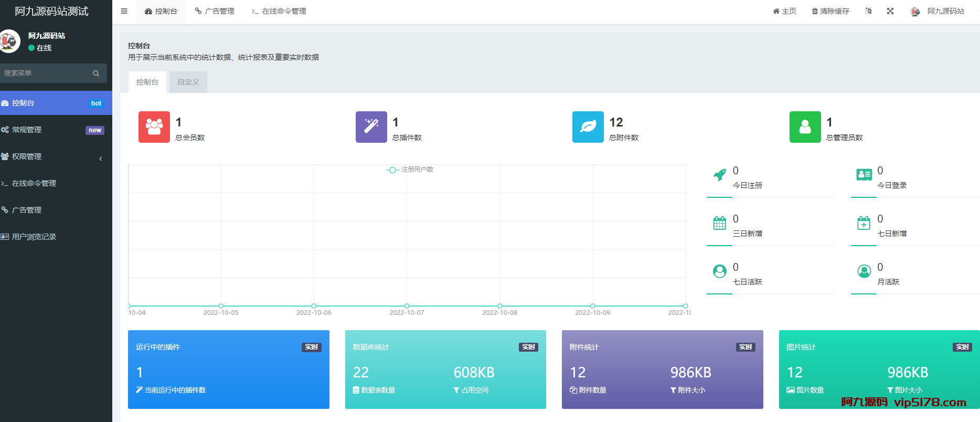Screen dimensions: 980x422
Task: Click the 七日活跃 label
Action: point(748,282)
